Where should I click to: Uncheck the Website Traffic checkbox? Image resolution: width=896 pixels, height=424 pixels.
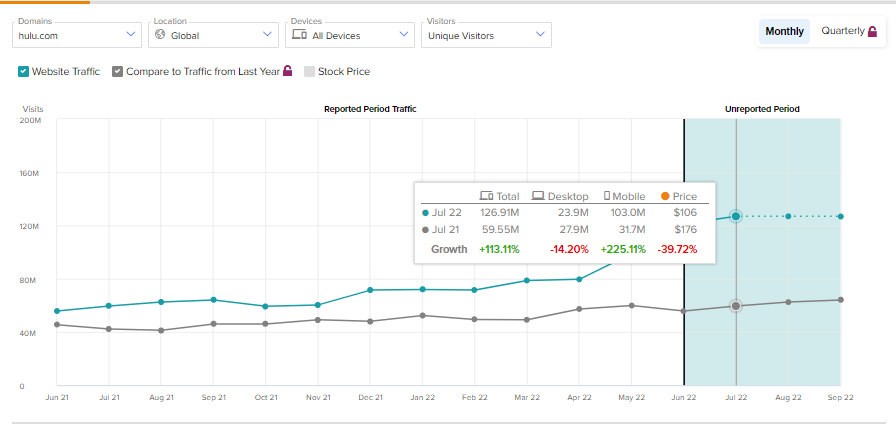pos(23,71)
